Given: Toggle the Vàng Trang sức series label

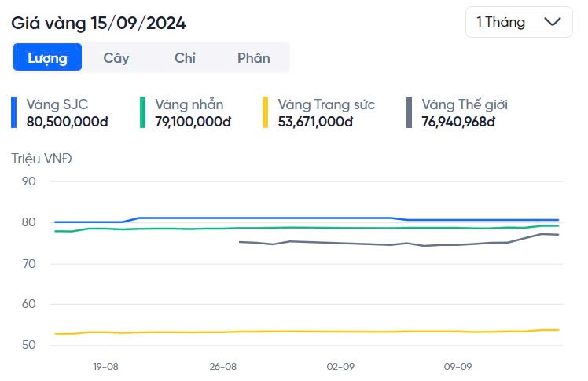Looking at the screenshot, I should [326, 104].
